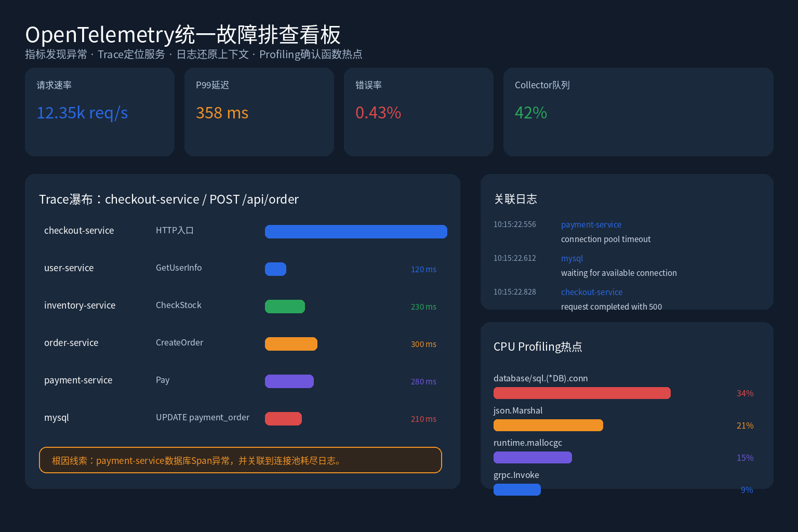The width and height of the screenshot is (798, 532).
Task: Click the subtitle starting with 指标发现异常
Action: point(194,54)
